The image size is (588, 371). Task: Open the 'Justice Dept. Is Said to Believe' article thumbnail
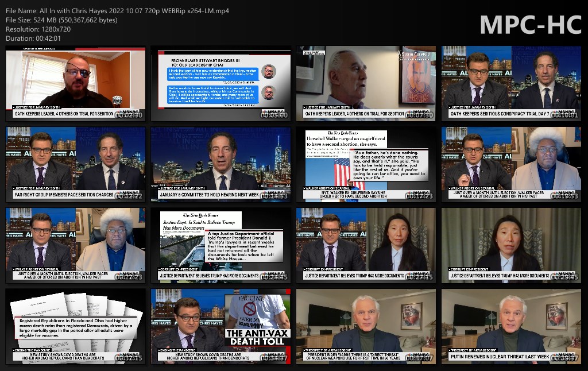tap(220, 245)
